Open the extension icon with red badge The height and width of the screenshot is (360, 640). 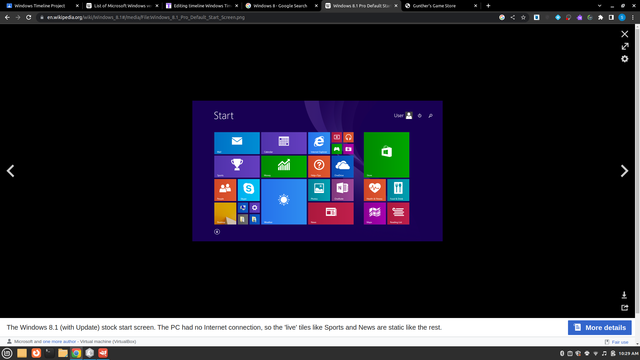(569, 18)
